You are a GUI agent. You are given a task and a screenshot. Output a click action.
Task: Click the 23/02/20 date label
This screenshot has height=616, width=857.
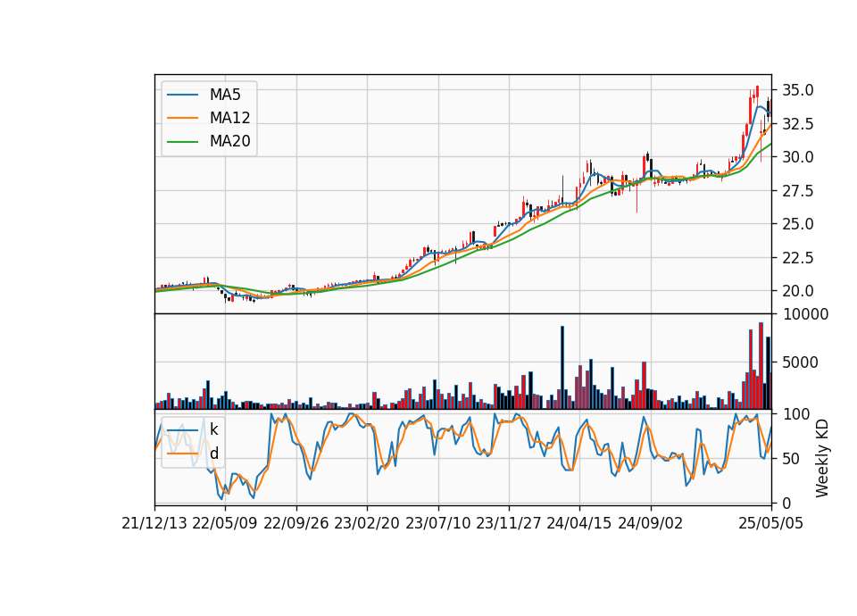[367, 524]
